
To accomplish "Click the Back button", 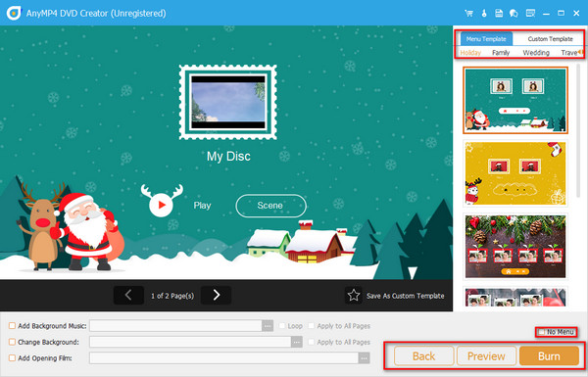I will [x=424, y=356].
